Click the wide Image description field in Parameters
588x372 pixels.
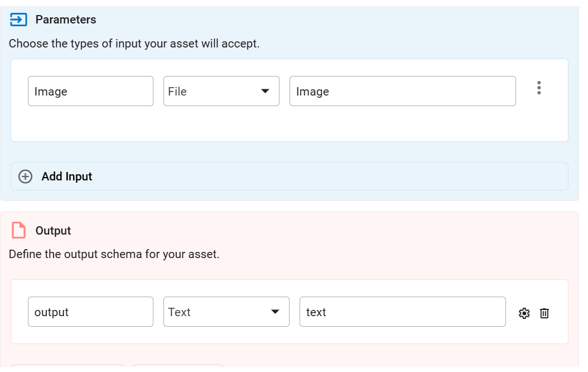(x=402, y=91)
